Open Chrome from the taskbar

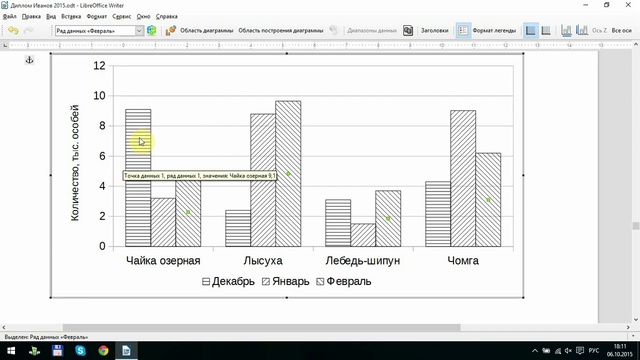(103, 351)
